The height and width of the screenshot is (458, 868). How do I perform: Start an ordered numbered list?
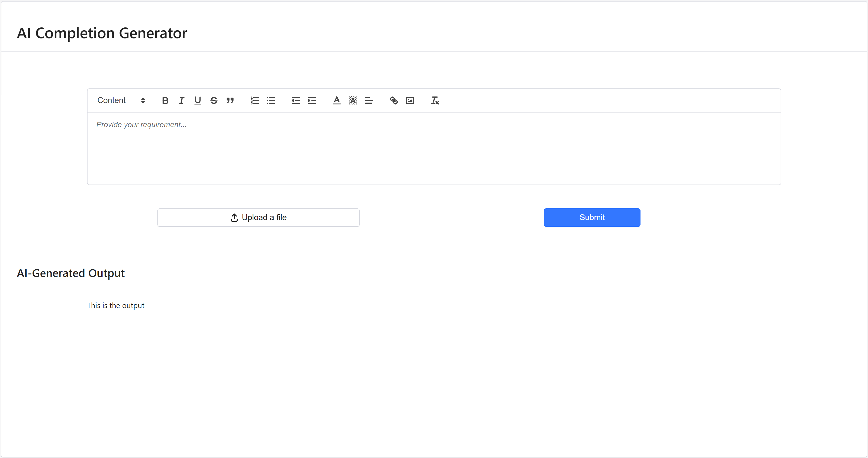pos(255,100)
